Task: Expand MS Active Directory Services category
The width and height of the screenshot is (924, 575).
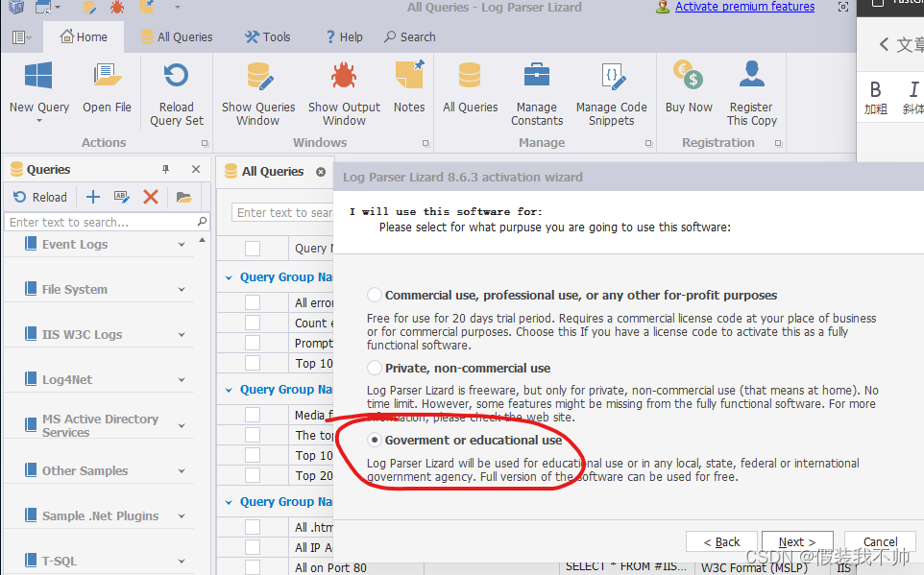Action: (x=182, y=425)
